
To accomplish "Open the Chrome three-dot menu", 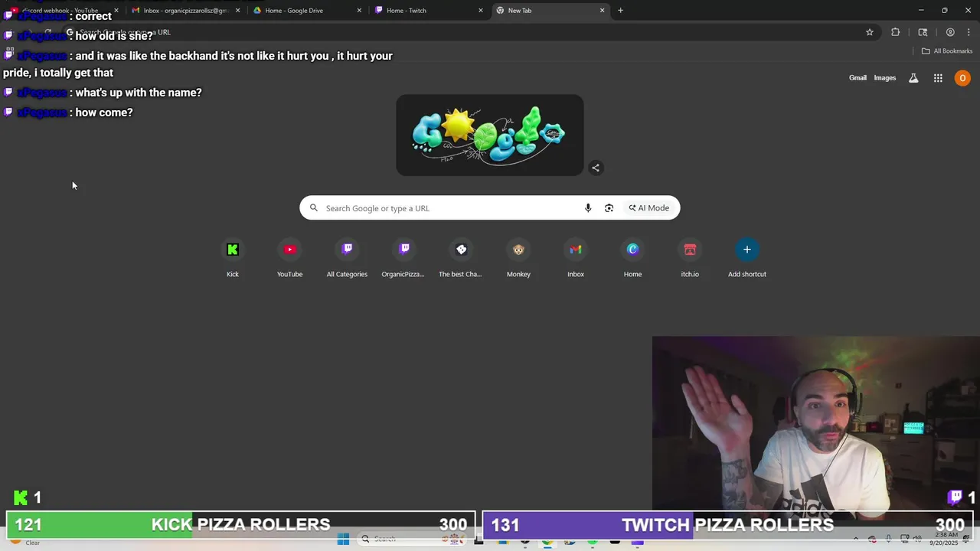I will (969, 32).
